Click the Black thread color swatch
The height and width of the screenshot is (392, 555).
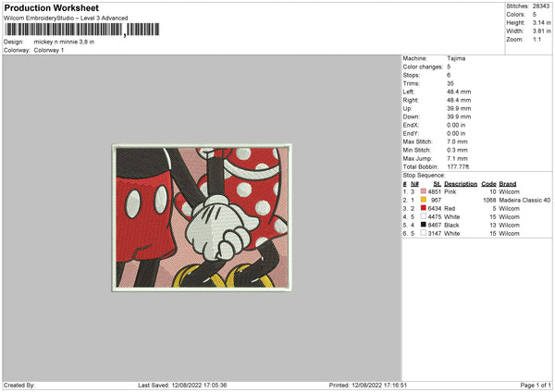click(424, 225)
